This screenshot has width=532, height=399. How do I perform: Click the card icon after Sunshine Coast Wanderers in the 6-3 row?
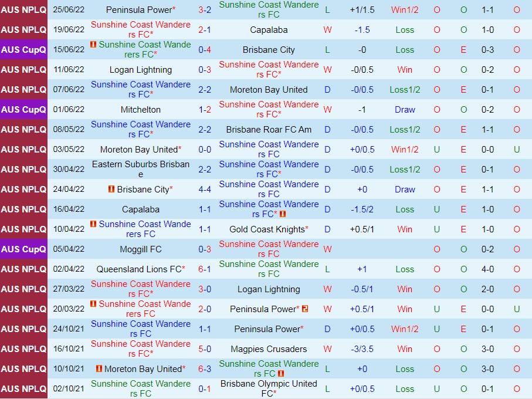point(282,372)
